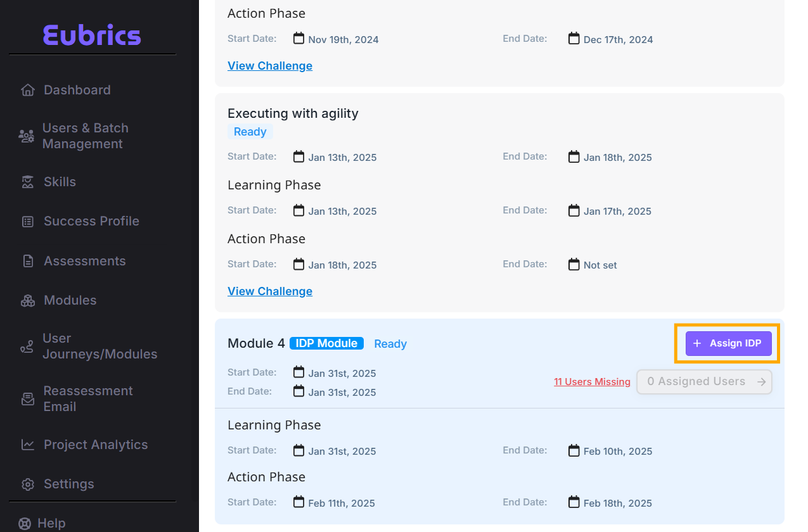
Task: Click the 0 Assigned Users button
Action: (704, 382)
